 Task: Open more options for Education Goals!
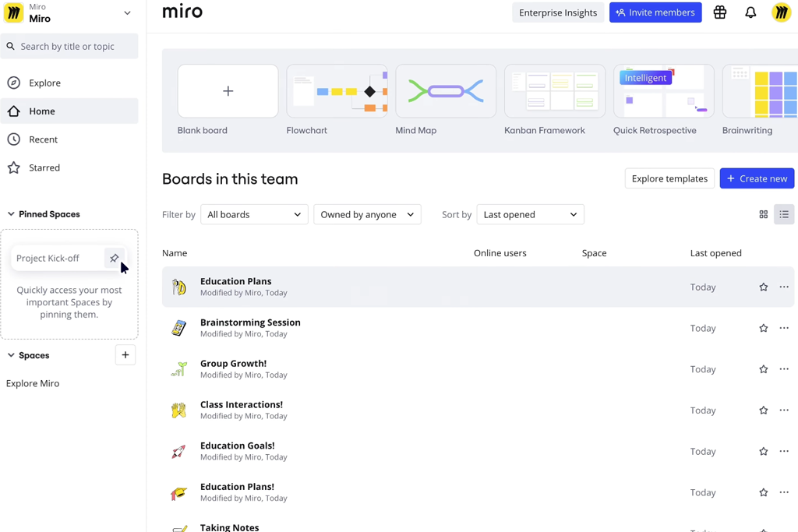[784, 452]
